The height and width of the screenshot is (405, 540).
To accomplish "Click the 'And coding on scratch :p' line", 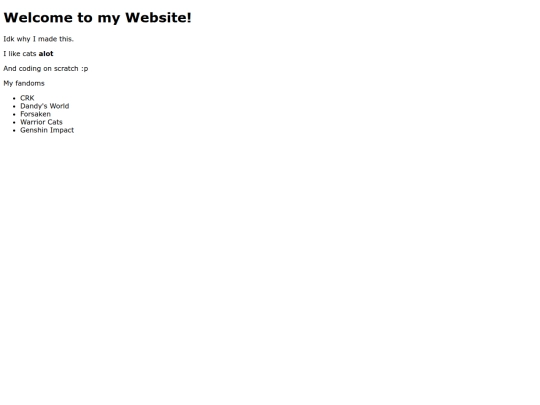I will [46, 69].
